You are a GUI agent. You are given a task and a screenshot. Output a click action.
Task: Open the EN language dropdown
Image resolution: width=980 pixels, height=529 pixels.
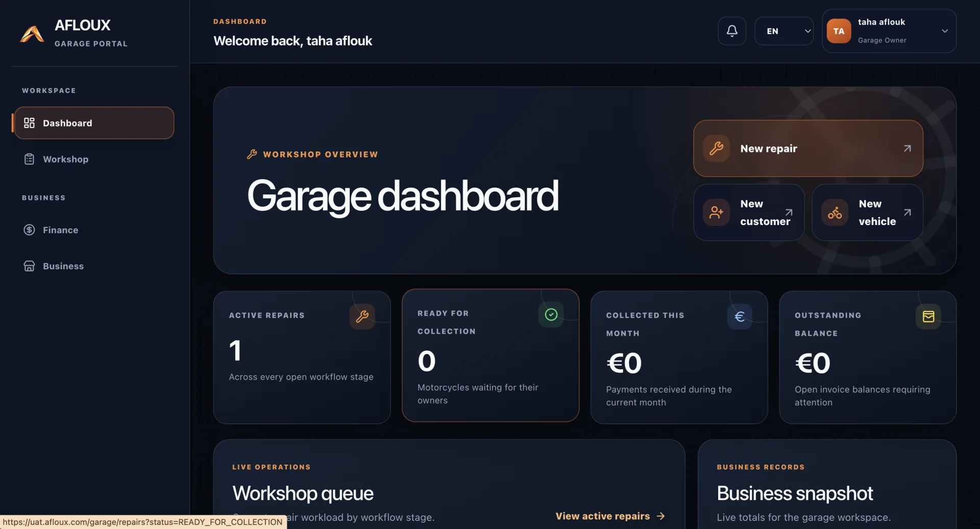click(x=784, y=31)
